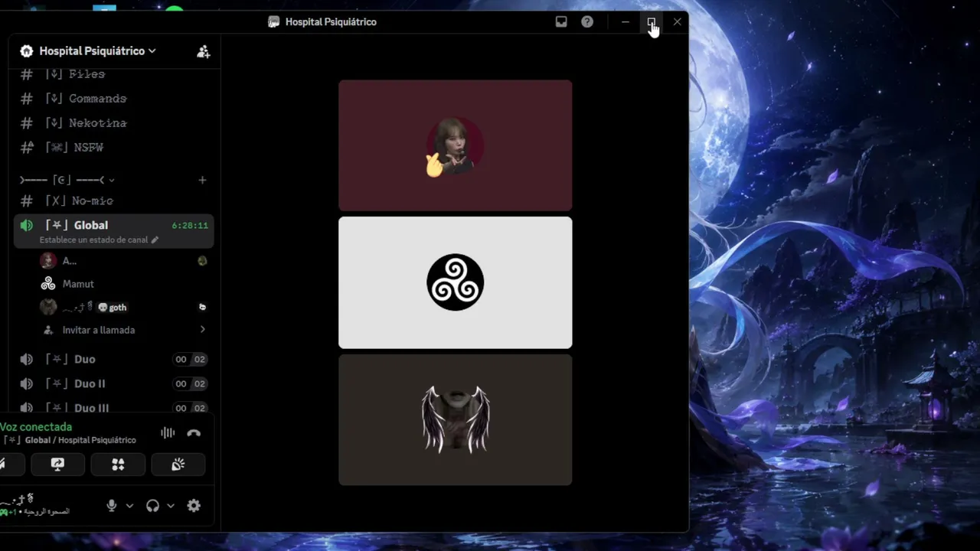Open the invite people icon beside server name
Image resolution: width=980 pixels, height=551 pixels.
203,51
